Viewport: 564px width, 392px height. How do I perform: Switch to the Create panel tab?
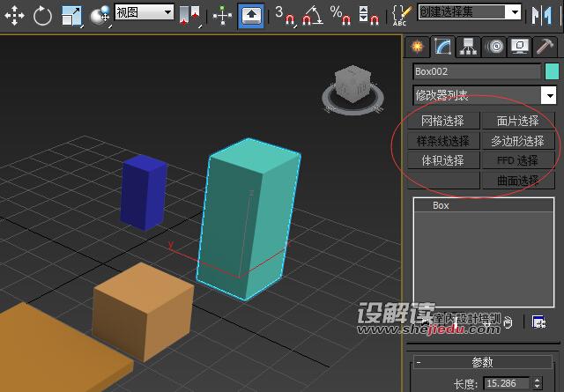pyautogui.click(x=417, y=47)
